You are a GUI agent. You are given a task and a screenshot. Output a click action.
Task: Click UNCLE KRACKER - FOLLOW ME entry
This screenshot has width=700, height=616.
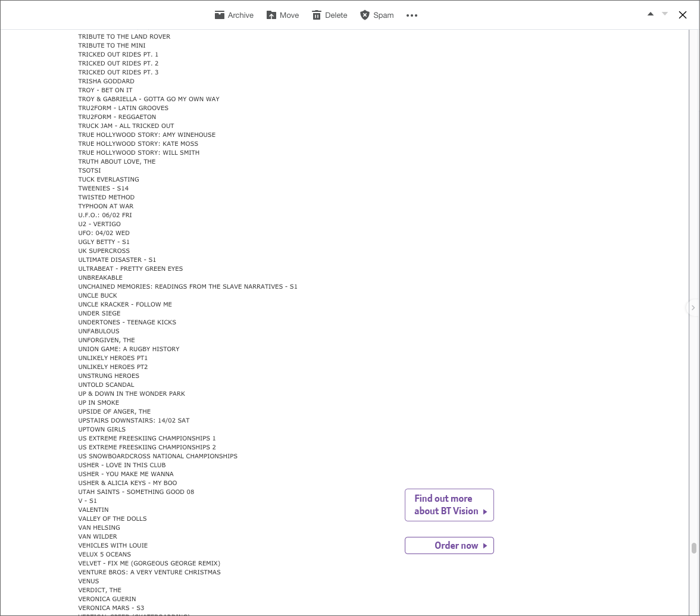[x=125, y=305]
